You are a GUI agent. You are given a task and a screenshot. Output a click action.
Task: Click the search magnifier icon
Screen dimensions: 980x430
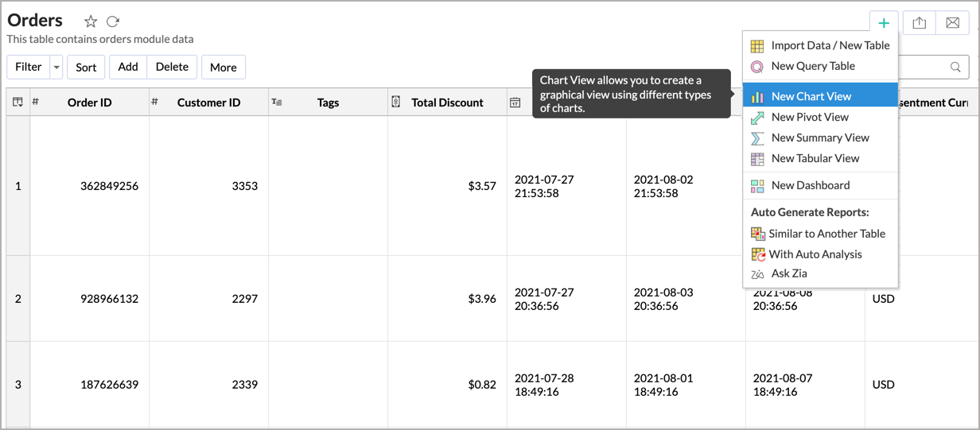pyautogui.click(x=955, y=68)
